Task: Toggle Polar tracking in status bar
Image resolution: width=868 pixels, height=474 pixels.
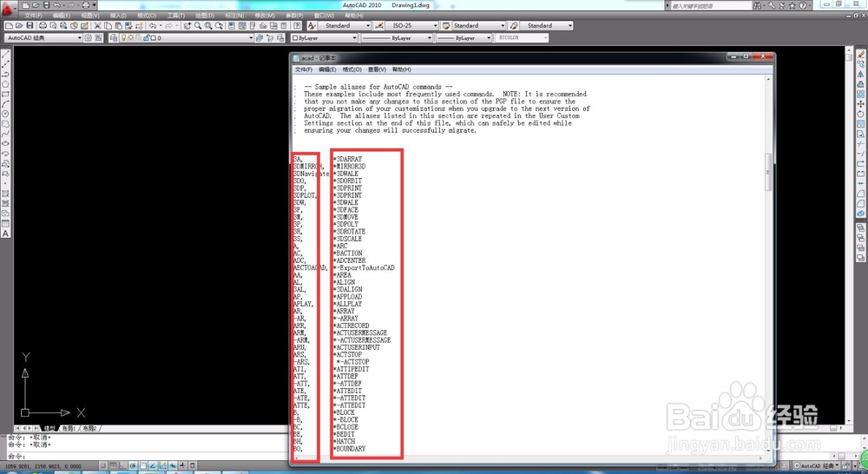Action: 133,465
